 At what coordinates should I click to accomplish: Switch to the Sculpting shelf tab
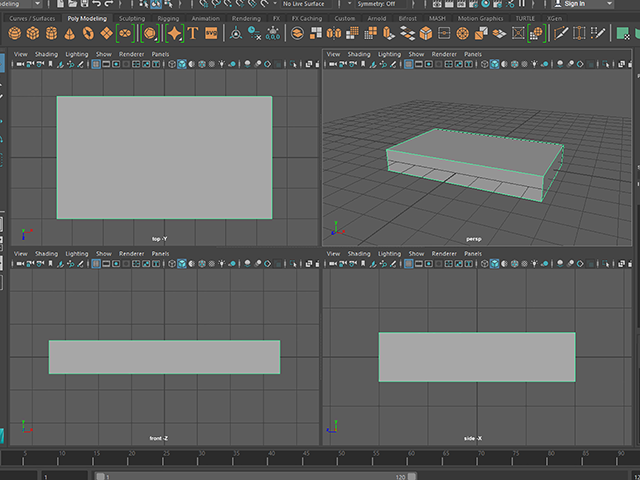(132, 18)
